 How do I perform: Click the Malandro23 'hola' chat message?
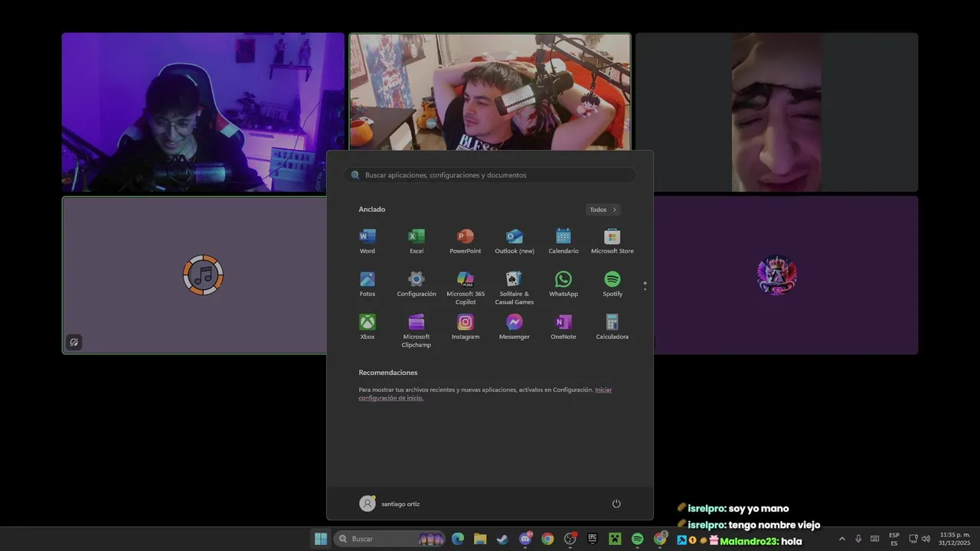click(x=740, y=541)
